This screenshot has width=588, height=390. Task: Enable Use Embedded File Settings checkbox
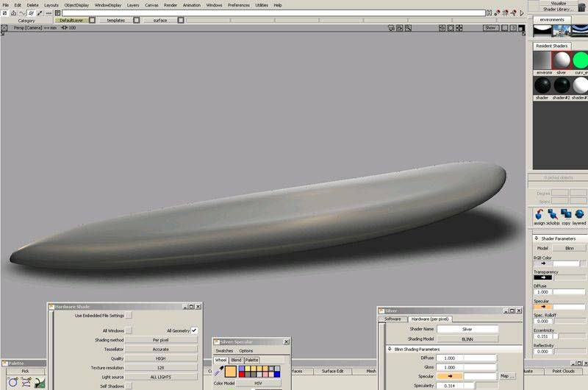tap(129, 316)
